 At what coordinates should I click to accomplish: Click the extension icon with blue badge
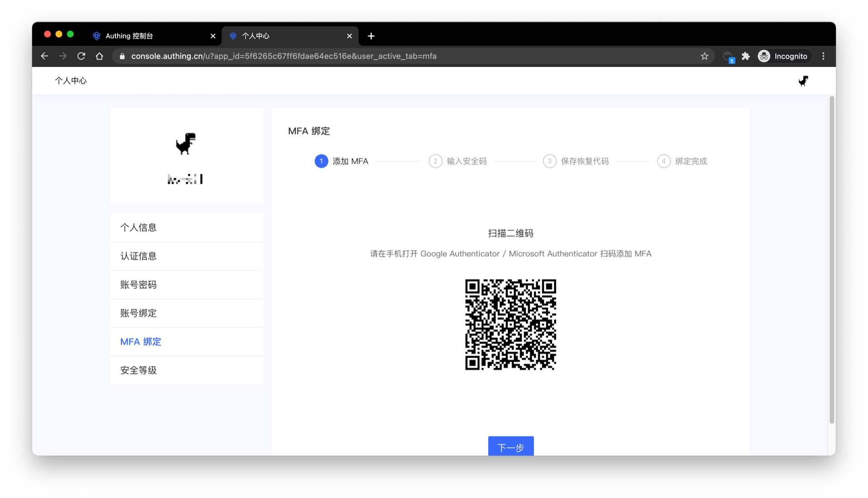pos(728,57)
